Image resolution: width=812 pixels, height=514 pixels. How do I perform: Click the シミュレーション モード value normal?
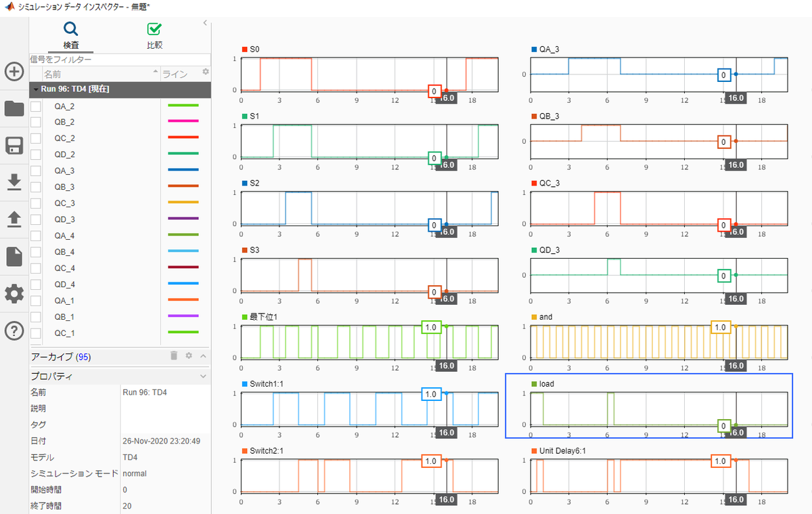tap(135, 473)
